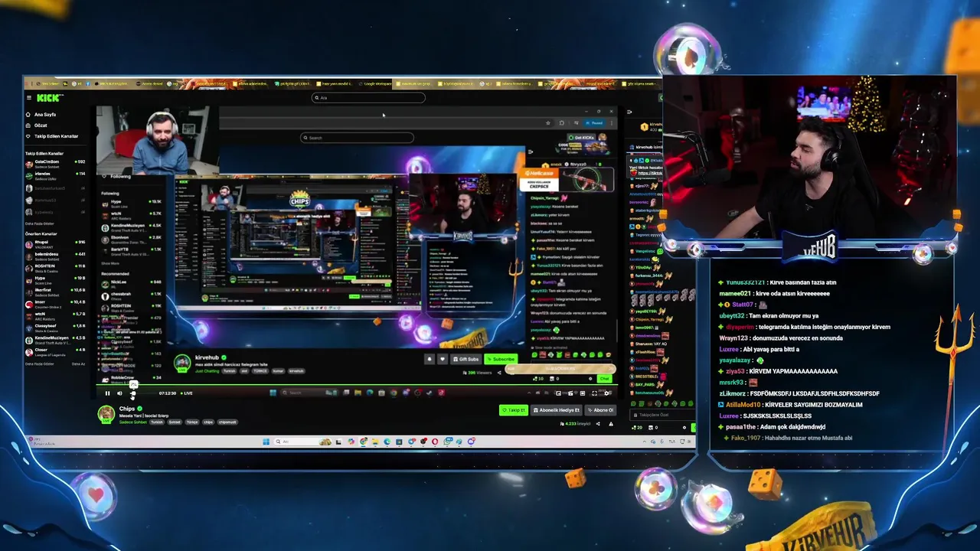Click the channel points icon in chat
980x551 pixels.
[633, 428]
